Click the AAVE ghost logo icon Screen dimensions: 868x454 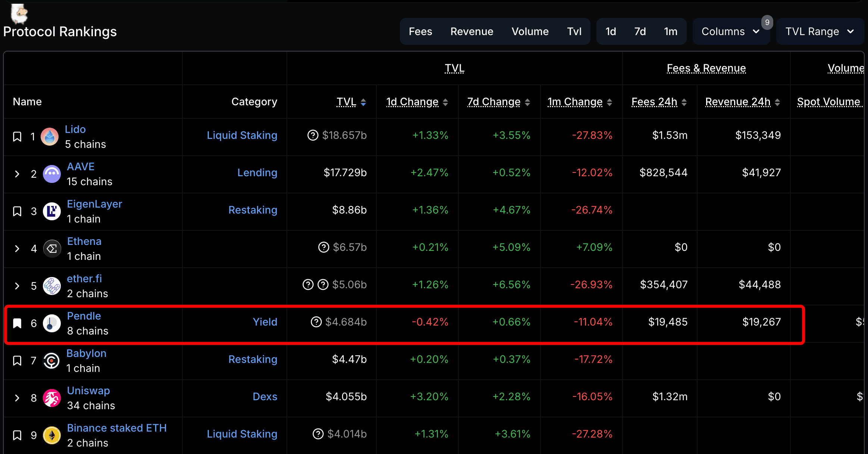click(x=52, y=174)
